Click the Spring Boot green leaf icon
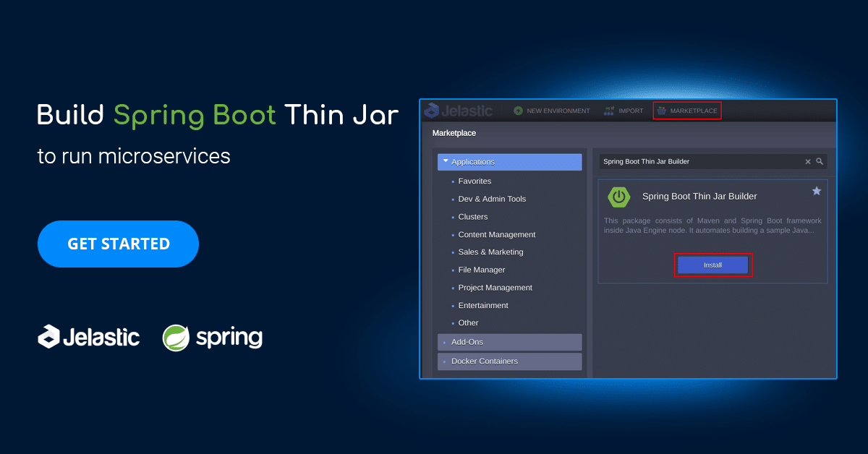The image size is (868, 454). (x=619, y=196)
